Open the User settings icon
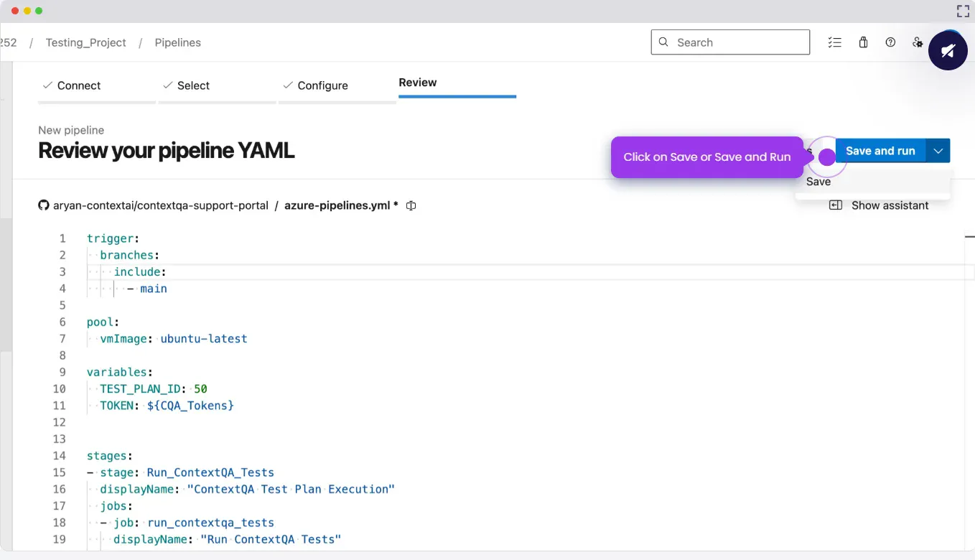The width and height of the screenshot is (975, 560). coord(918,42)
